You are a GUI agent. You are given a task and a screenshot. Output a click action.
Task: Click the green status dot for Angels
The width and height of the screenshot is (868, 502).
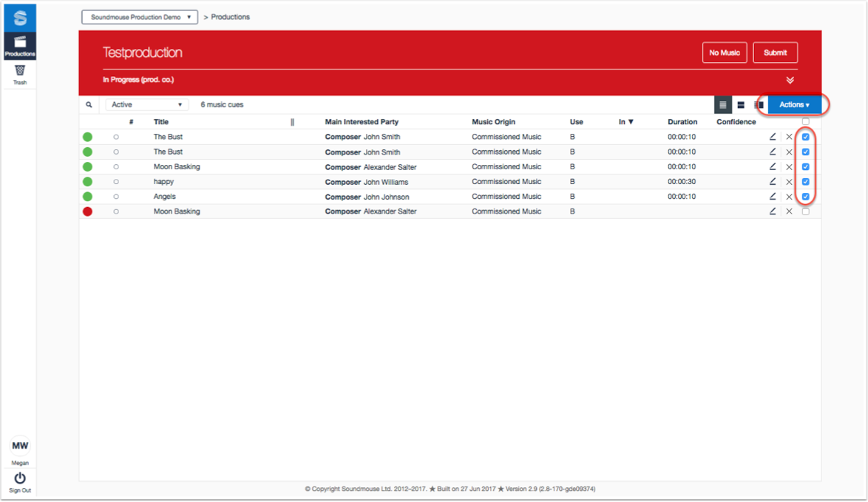click(87, 197)
